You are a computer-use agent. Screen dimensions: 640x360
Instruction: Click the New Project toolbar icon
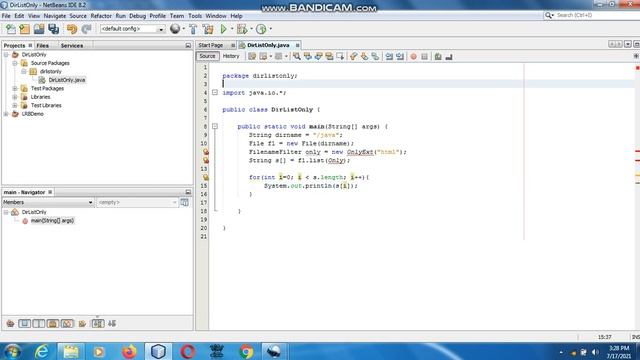click(x=25, y=29)
